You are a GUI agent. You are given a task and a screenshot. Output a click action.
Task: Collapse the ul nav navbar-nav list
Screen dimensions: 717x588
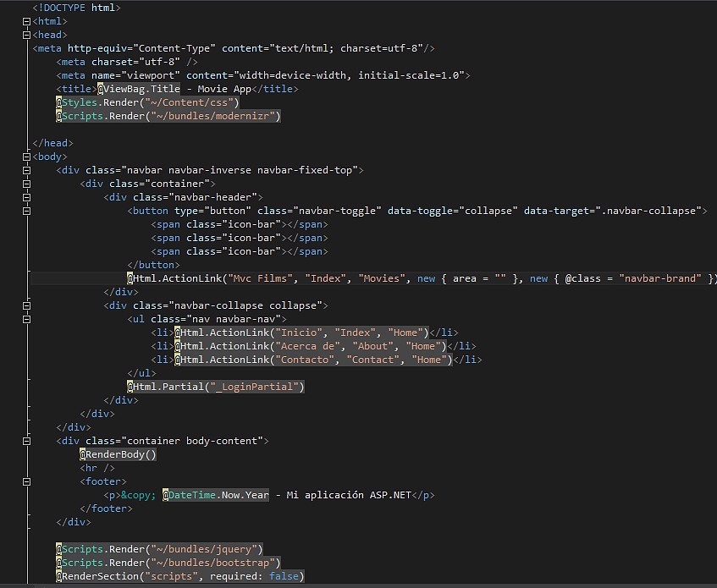pos(26,319)
